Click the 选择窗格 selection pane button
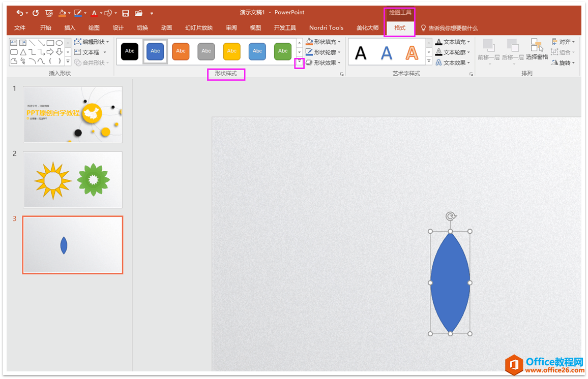Viewport: 588px width, 379px height. 537,49
